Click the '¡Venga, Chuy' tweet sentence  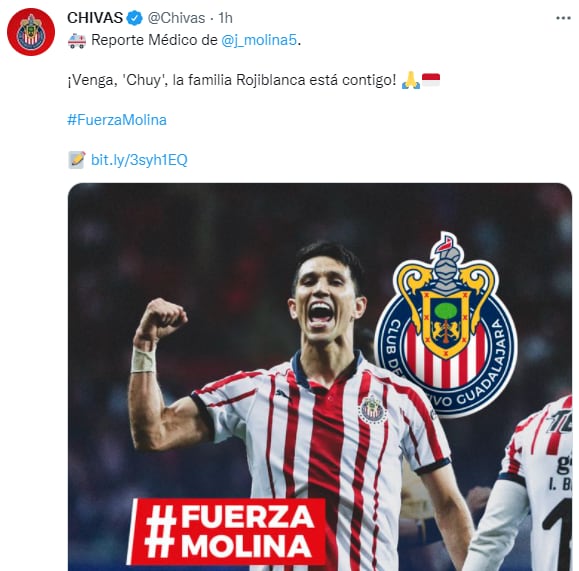point(232,80)
